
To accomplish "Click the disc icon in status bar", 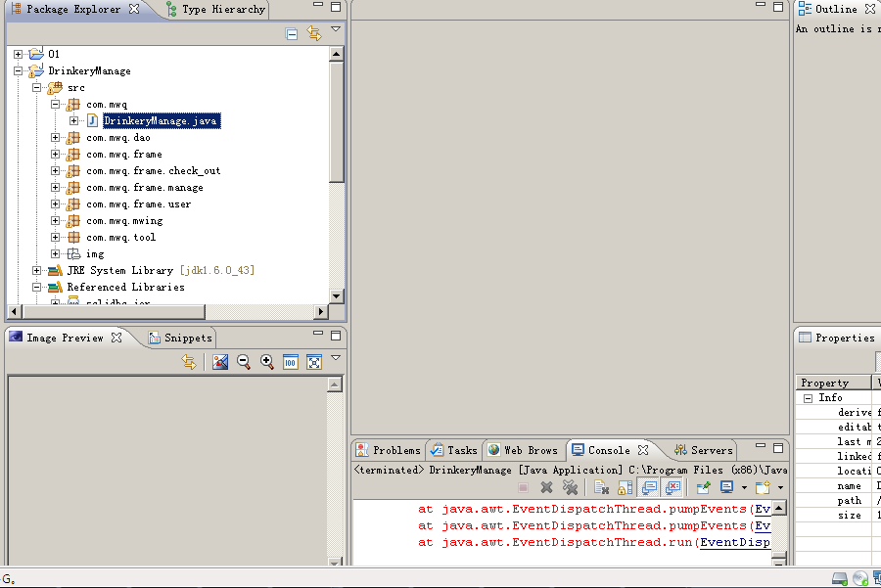I will [860, 578].
